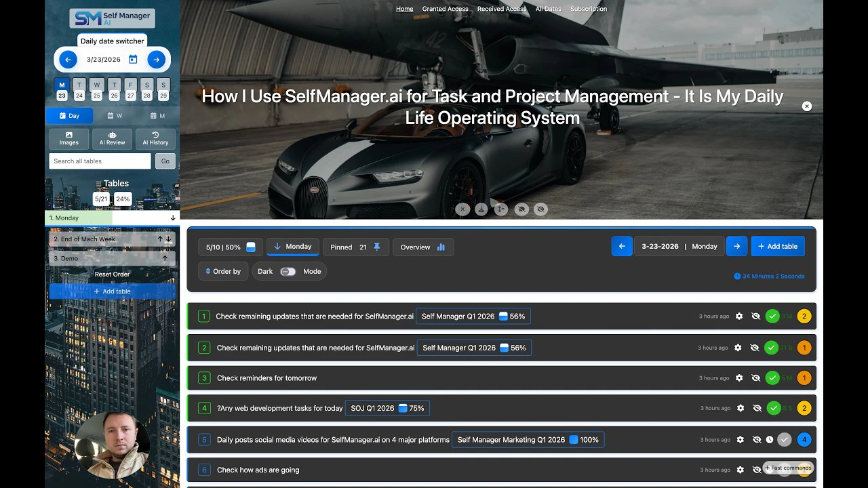Adjust banner height with resize arrows icon

pyautogui.click(x=501, y=209)
